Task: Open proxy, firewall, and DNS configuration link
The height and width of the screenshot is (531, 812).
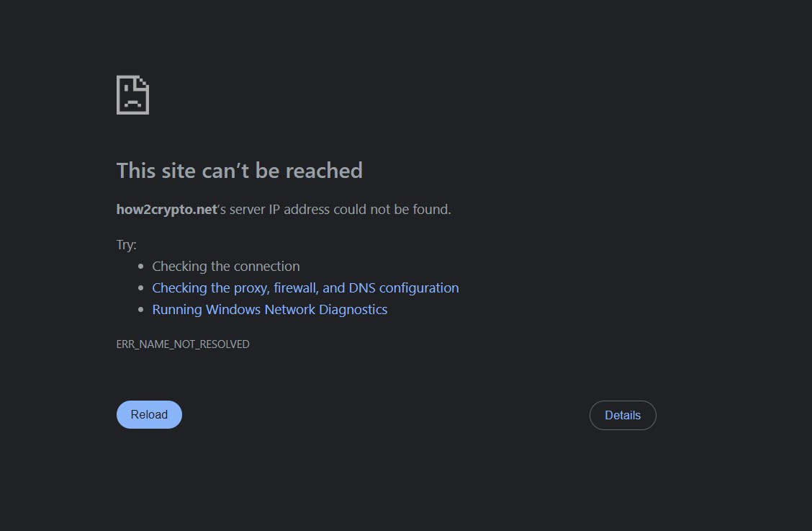Action: click(305, 288)
